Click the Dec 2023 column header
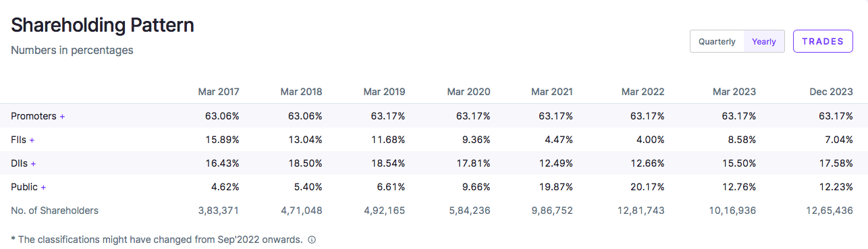 point(832,92)
